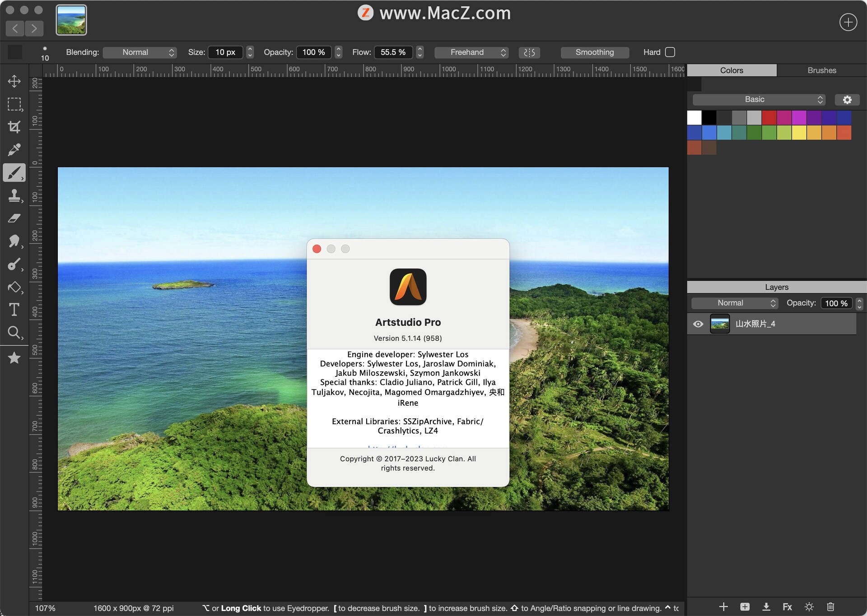867x616 pixels.
Task: Delete layer with trash icon
Action: (x=830, y=607)
